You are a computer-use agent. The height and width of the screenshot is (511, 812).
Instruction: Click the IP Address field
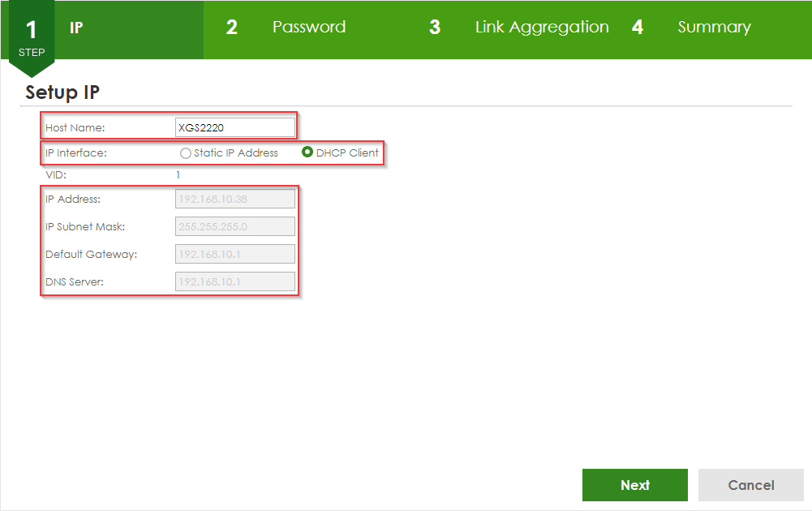[x=235, y=199]
